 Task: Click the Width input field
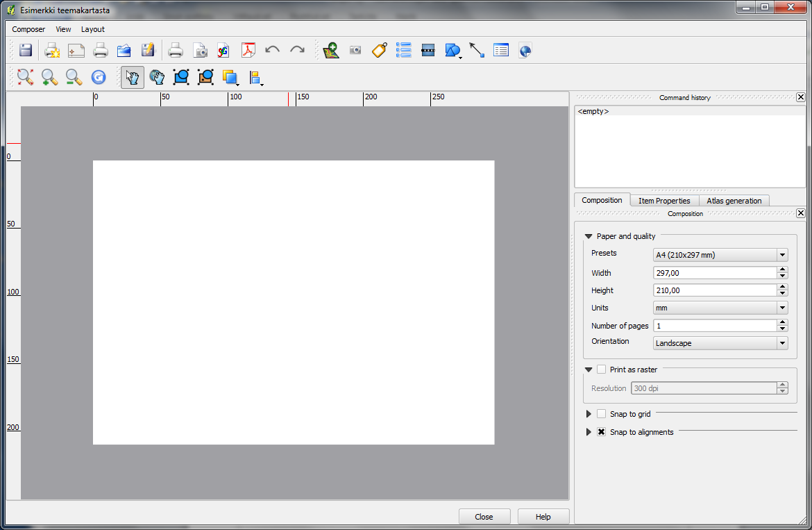pyautogui.click(x=715, y=273)
